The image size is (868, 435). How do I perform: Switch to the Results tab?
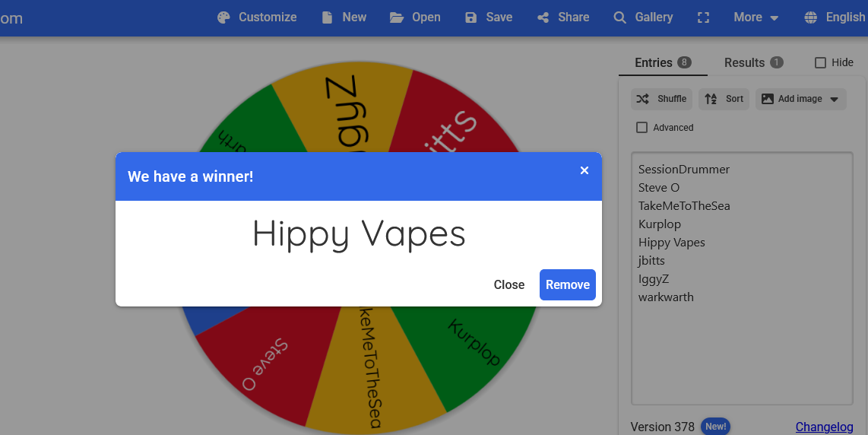pos(752,63)
